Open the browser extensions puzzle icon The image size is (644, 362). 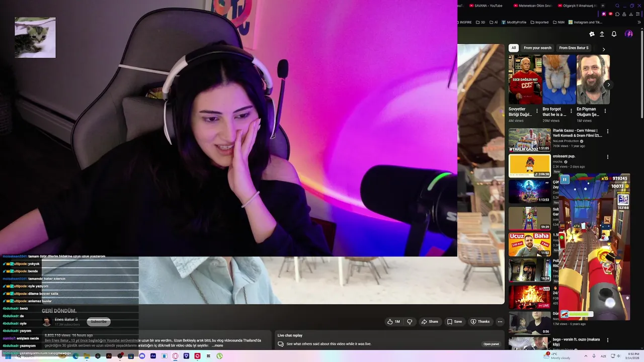tap(617, 14)
